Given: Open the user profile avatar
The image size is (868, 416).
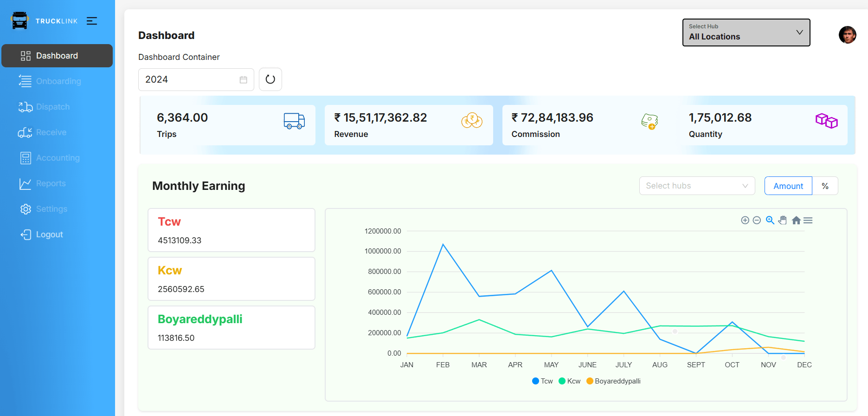Looking at the screenshot, I should pyautogui.click(x=847, y=35).
